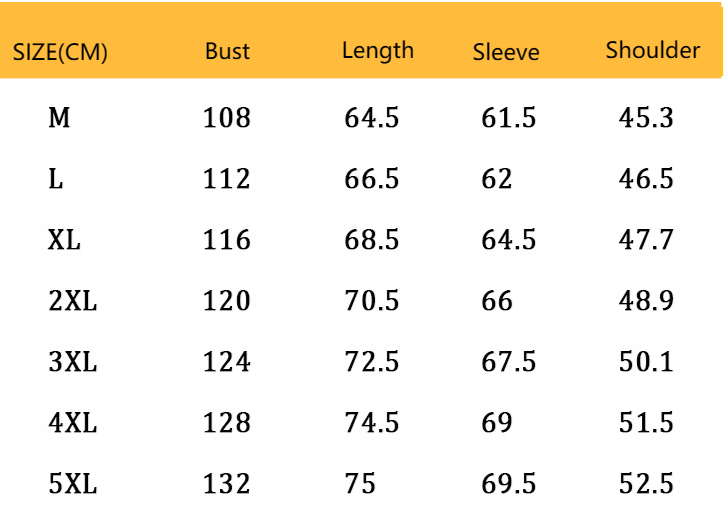Click the sleeve value 64.5
The height and width of the screenshot is (513, 727).
pos(508,241)
